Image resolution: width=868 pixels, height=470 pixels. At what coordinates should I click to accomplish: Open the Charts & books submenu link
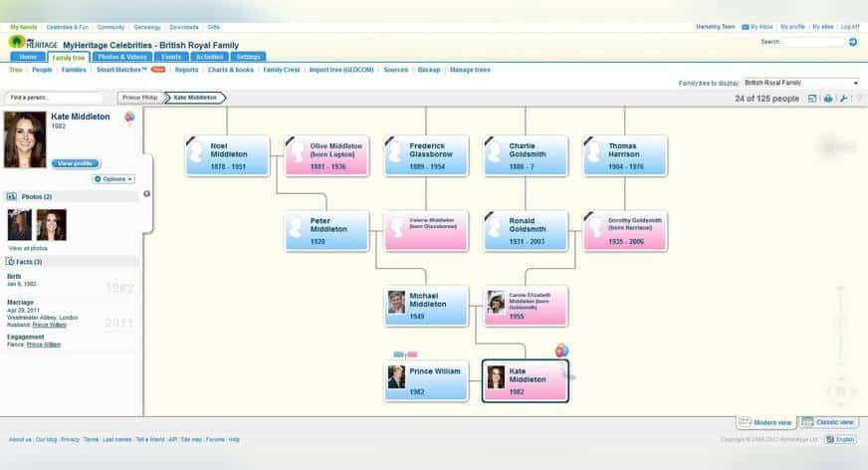click(230, 70)
